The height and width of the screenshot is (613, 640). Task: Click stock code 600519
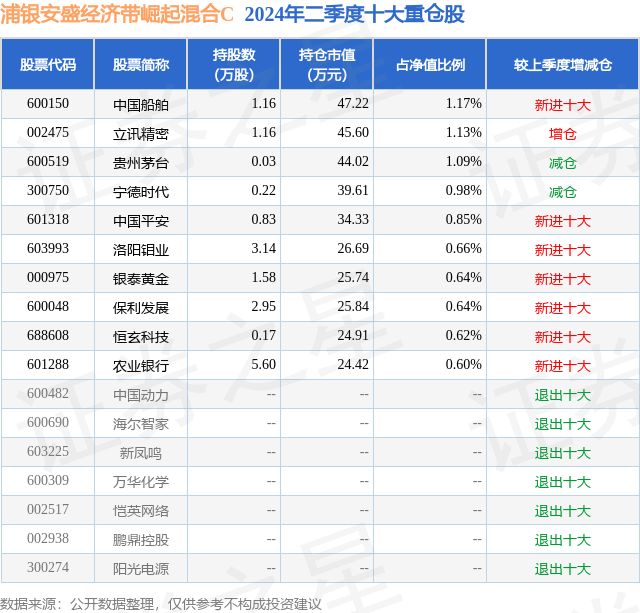pyautogui.click(x=48, y=162)
